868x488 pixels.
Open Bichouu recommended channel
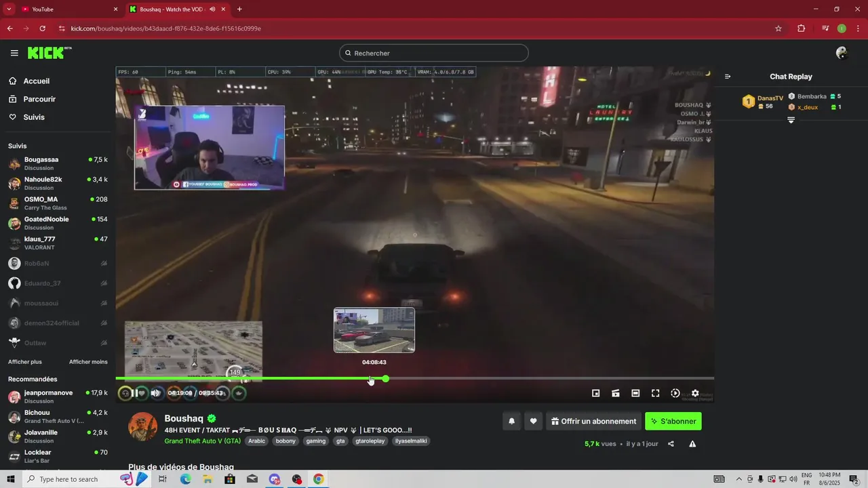(x=58, y=416)
